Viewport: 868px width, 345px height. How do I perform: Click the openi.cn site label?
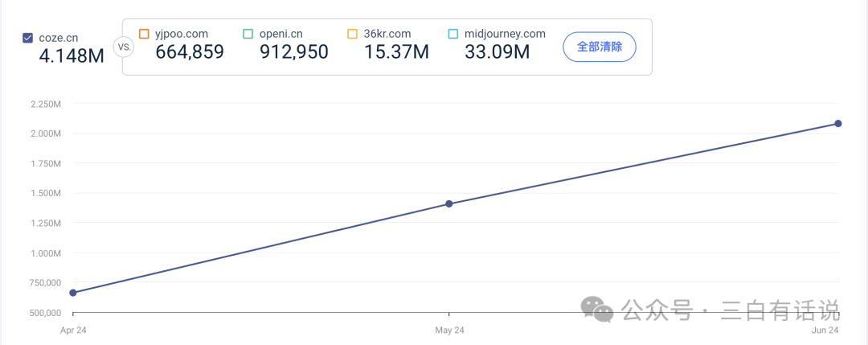(x=280, y=34)
